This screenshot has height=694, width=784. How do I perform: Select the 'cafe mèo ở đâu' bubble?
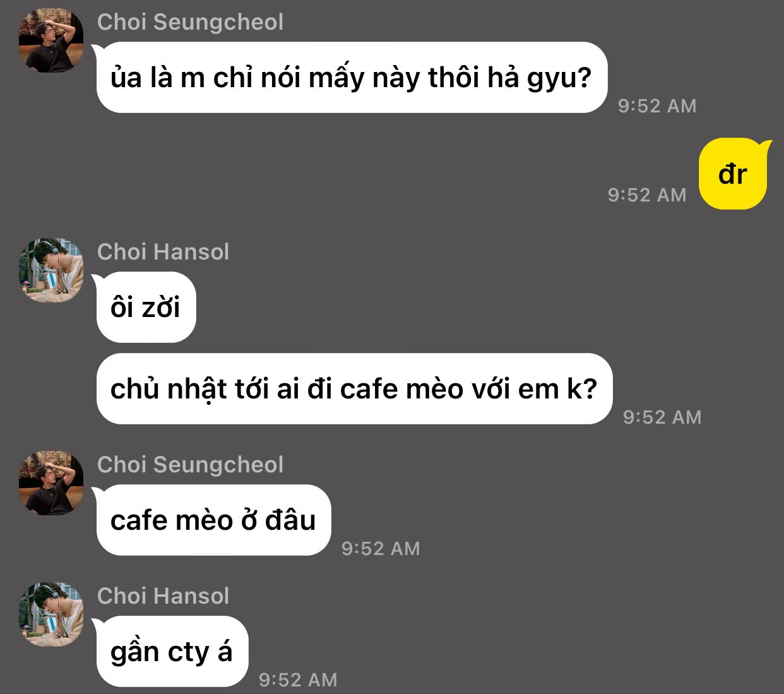213,520
